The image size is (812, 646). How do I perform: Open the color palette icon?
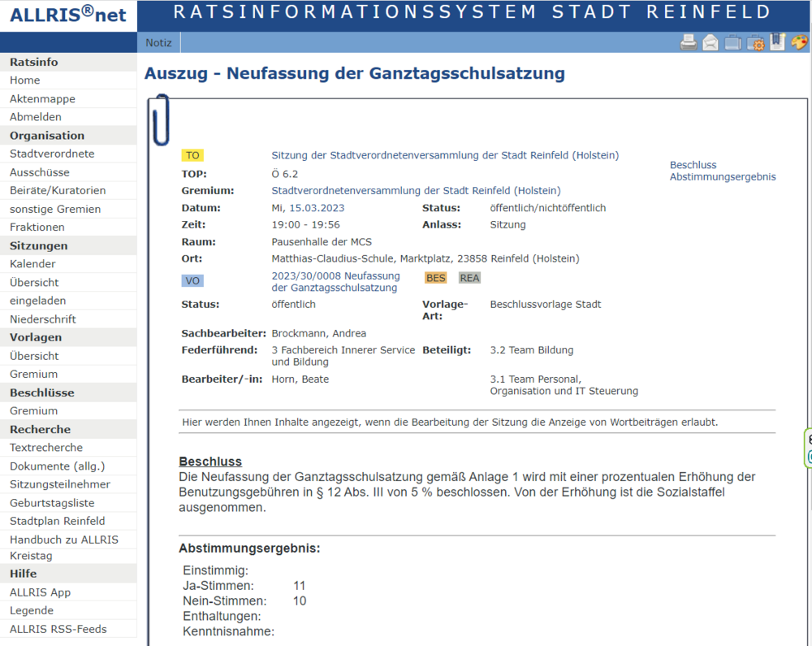point(799,43)
